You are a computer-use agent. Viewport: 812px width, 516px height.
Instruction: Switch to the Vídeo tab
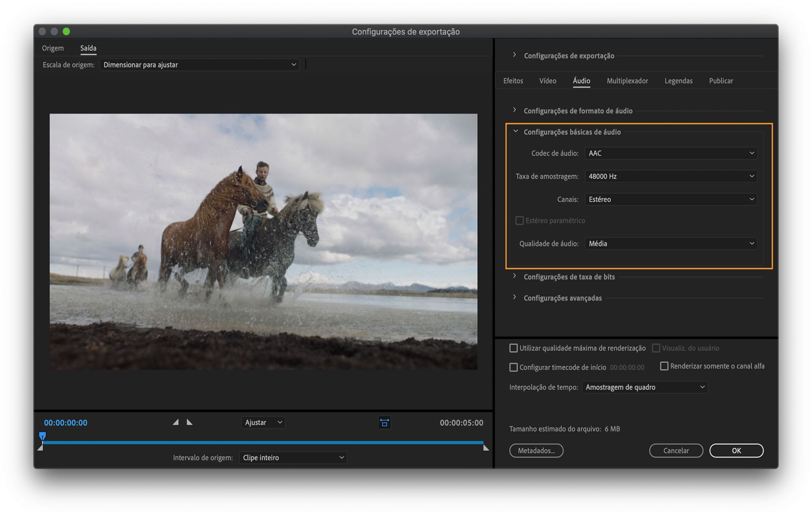(x=547, y=80)
